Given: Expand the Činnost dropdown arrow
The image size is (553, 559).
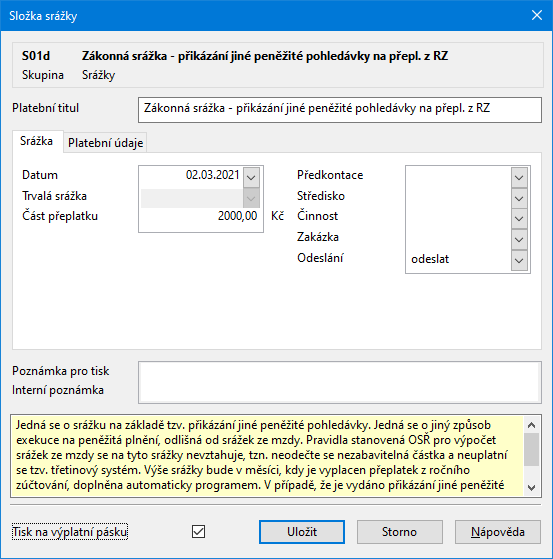Looking at the screenshot, I should pyautogui.click(x=519, y=219).
